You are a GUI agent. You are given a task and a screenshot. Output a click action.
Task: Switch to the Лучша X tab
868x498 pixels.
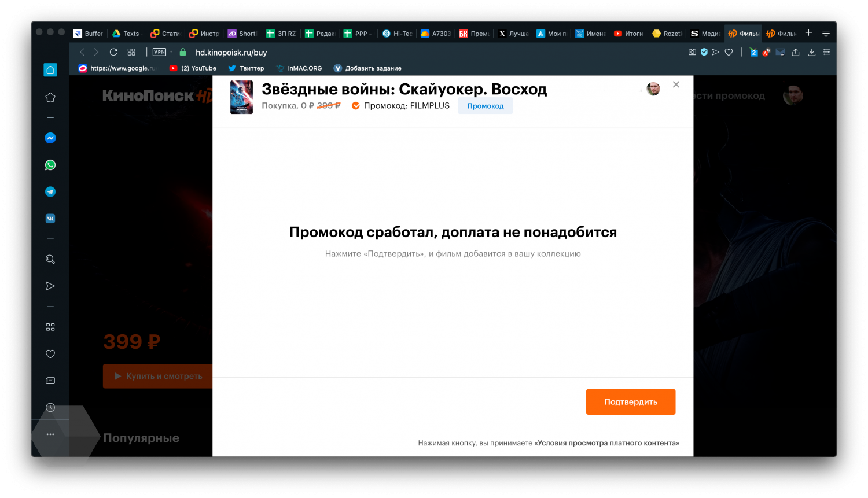click(513, 34)
